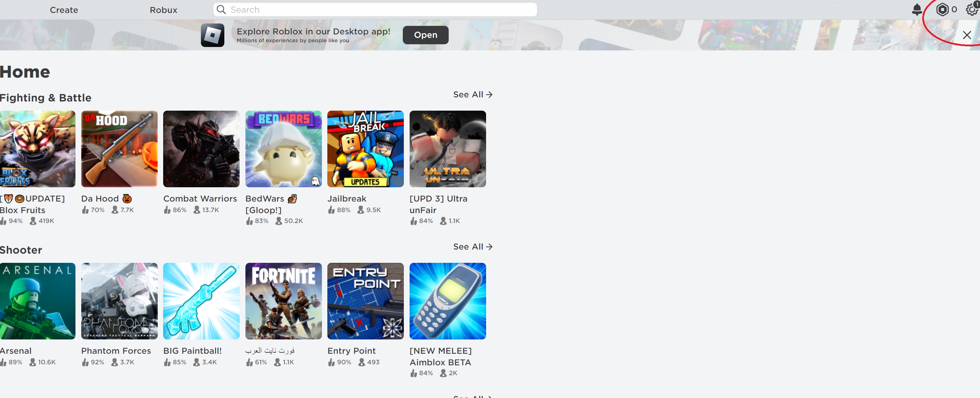This screenshot has width=980, height=398.
Task: Open the Robux menu
Action: [163, 10]
